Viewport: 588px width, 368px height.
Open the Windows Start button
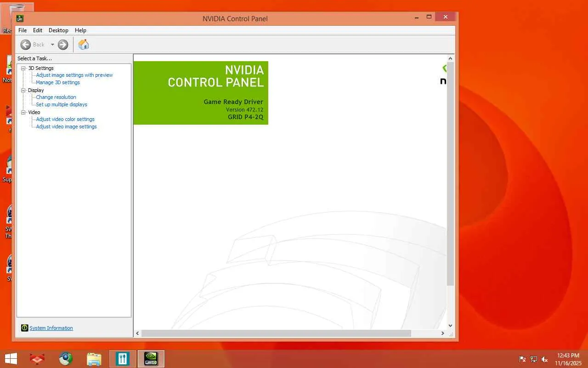[x=11, y=359]
